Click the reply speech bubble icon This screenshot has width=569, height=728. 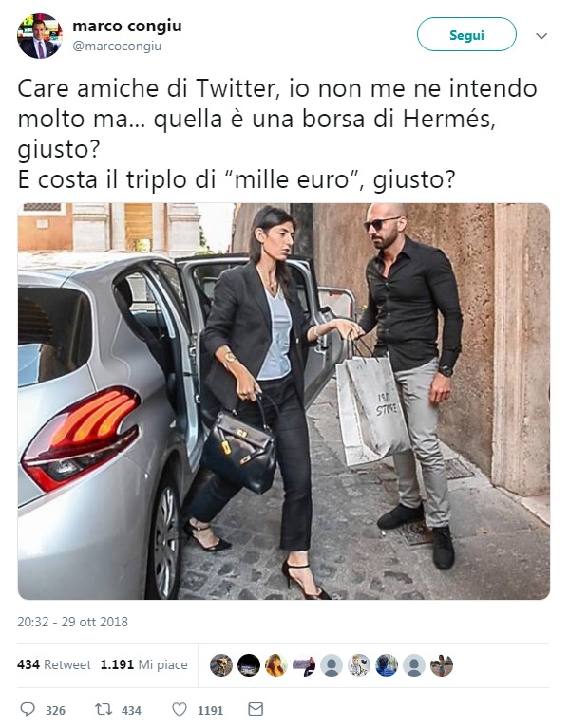28,709
